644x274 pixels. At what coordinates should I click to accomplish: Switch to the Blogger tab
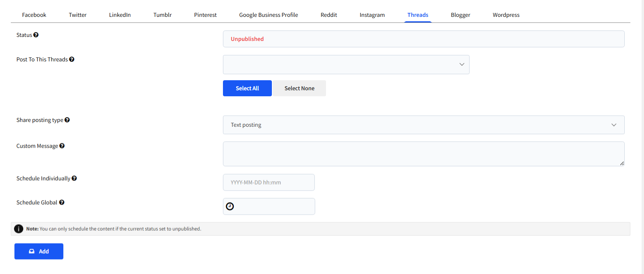tap(460, 15)
